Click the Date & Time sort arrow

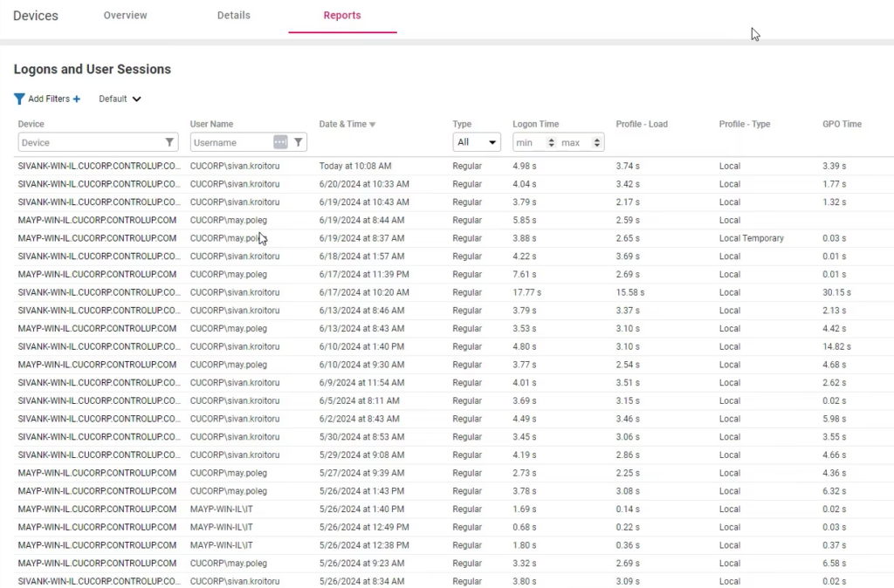click(373, 125)
